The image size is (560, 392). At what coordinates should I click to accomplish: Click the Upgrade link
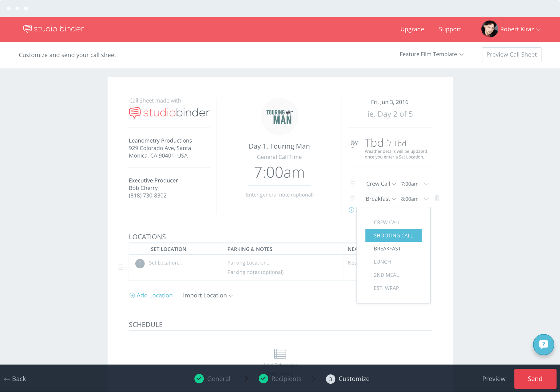click(x=412, y=29)
